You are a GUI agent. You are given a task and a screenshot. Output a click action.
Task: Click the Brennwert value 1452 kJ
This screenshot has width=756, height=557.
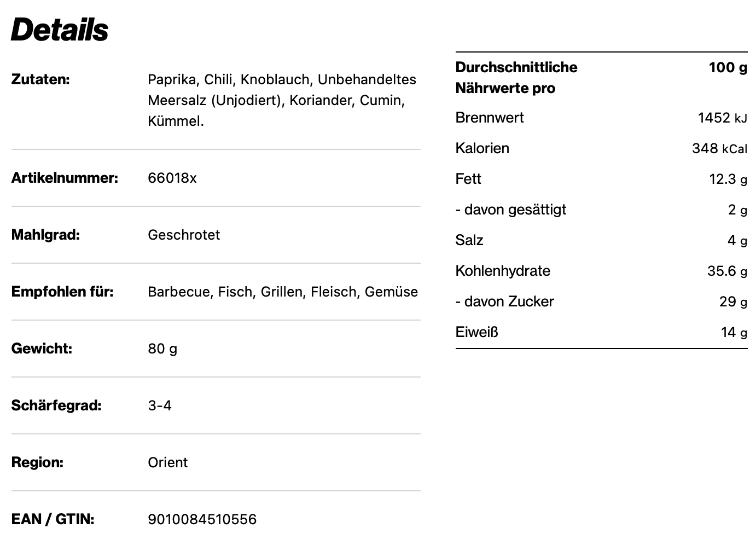coord(722,118)
